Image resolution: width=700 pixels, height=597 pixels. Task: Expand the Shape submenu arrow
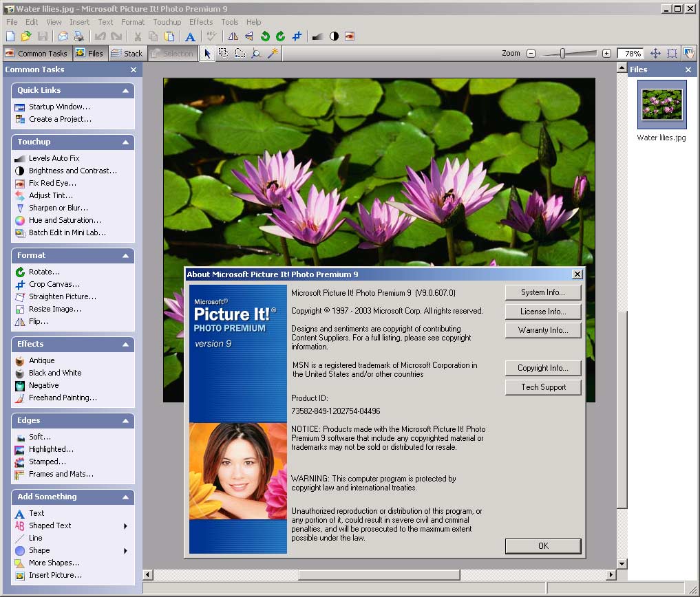pyautogui.click(x=125, y=551)
